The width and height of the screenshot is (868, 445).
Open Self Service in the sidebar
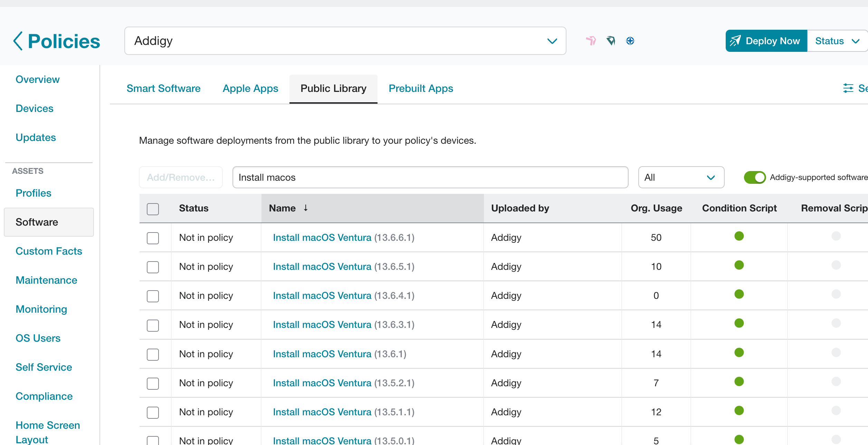[44, 367]
